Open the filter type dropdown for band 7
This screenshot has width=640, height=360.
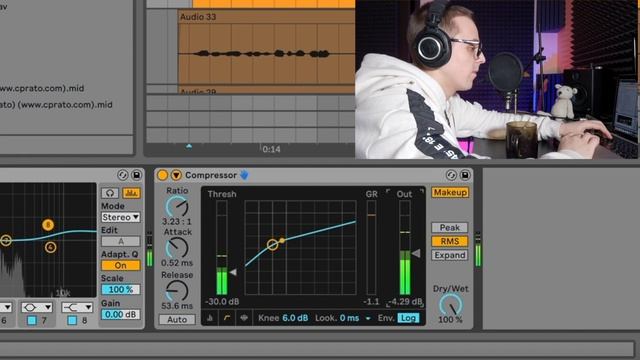[37, 307]
